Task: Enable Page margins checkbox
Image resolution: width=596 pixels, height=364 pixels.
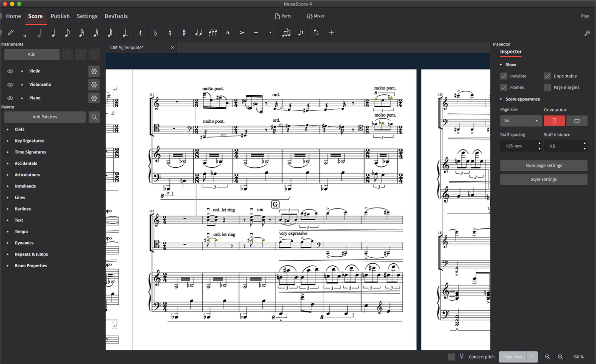Action: pyautogui.click(x=547, y=87)
